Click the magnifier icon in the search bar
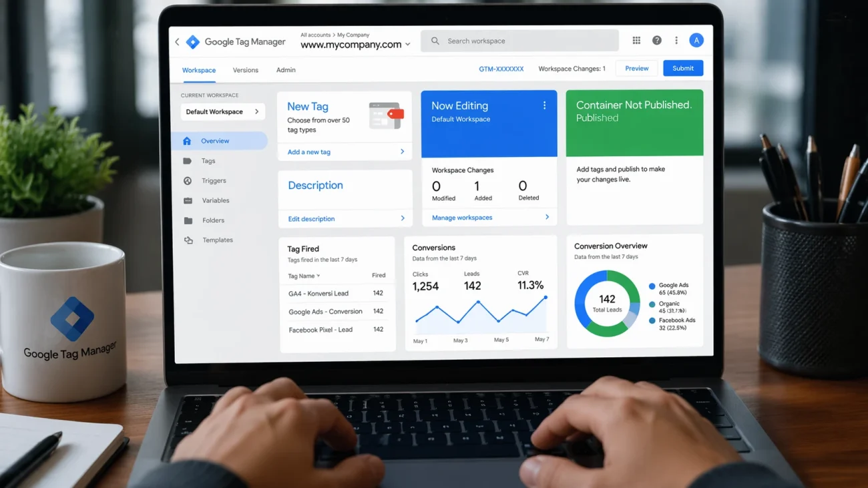Image resolution: width=868 pixels, height=488 pixels. pos(435,41)
